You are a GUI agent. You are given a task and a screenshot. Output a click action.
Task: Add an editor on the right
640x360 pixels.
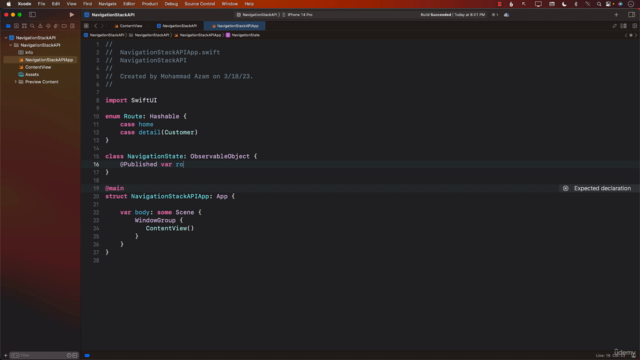click(x=634, y=26)
